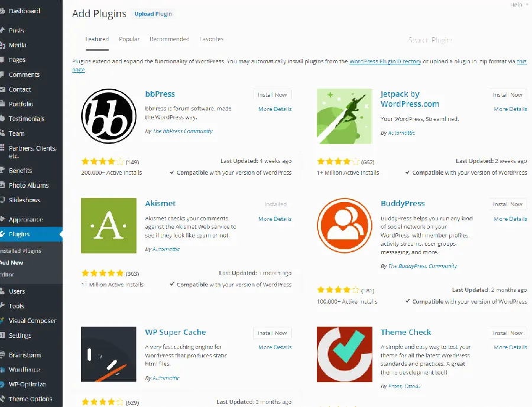Switch to the Recommended tab
Screen dimensions: 532x407
point(170,39)
